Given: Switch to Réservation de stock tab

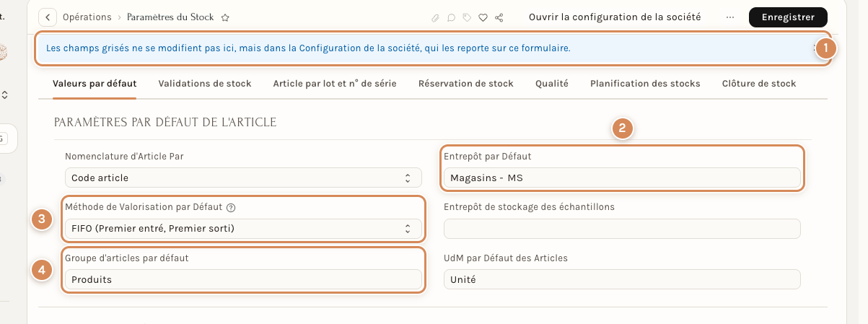Looking at the screenshot, I should [466, 84].
